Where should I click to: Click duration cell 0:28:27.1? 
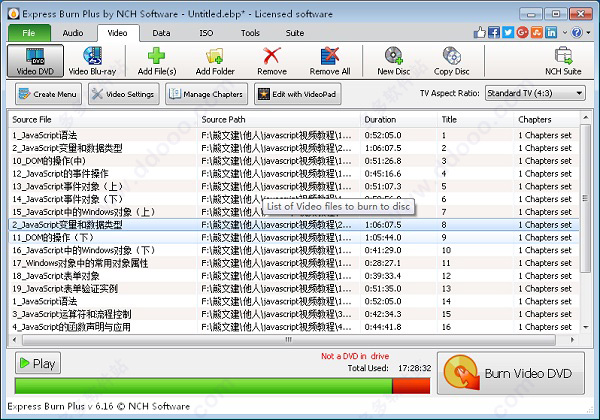tap(383, 263)
